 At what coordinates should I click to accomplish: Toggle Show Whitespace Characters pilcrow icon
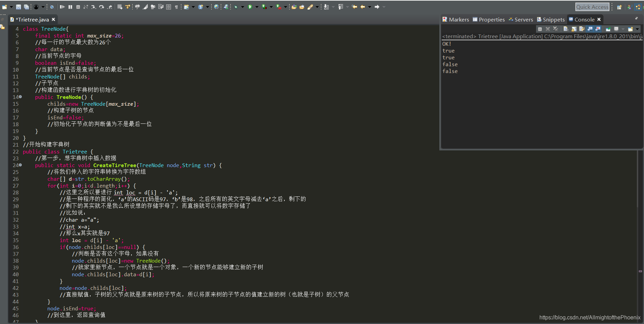click(x=176, y=7)
